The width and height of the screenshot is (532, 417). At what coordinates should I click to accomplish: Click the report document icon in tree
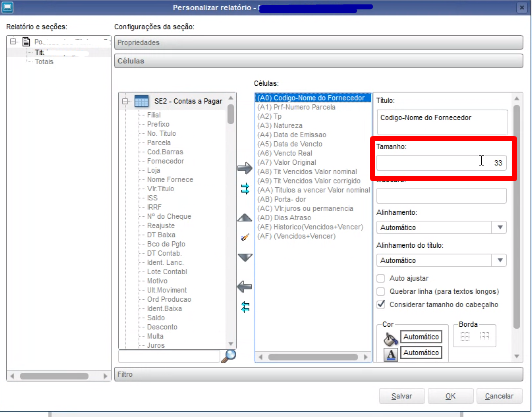pyautogui.click(x=26, y=42)
